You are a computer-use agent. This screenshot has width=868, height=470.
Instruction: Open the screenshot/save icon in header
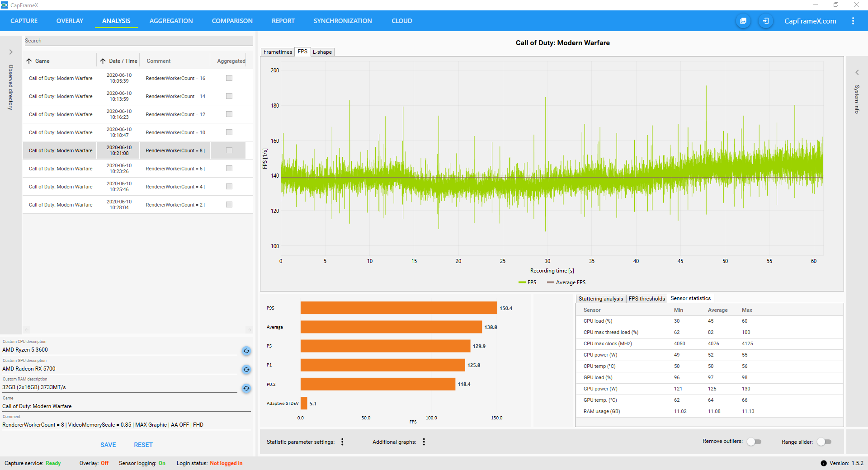(x=743, y=21)
